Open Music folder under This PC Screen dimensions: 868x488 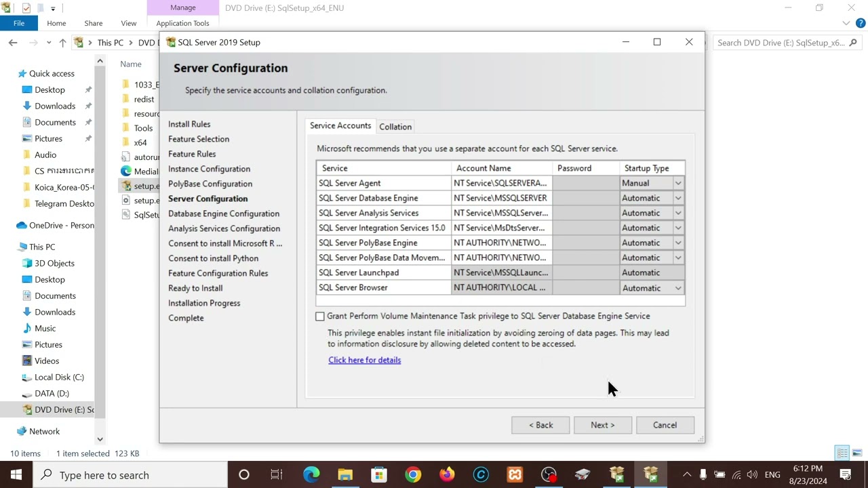pos(45,328)
